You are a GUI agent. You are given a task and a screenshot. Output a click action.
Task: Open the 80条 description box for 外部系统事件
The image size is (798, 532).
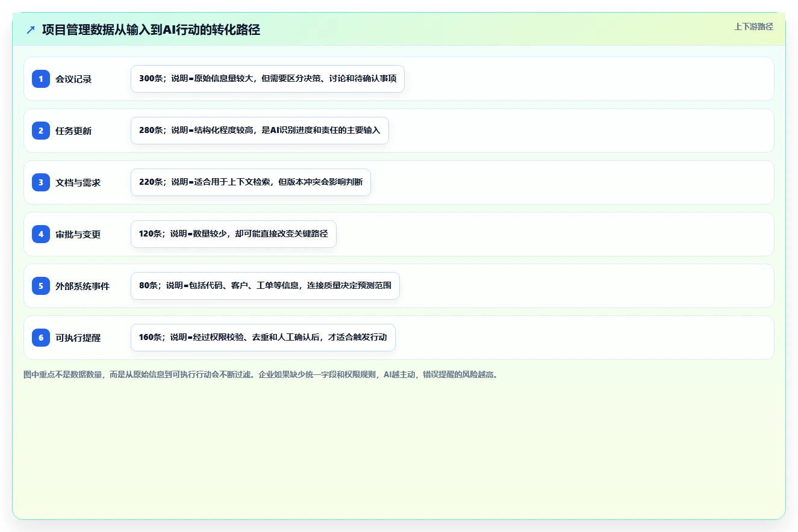click(265, 286)
